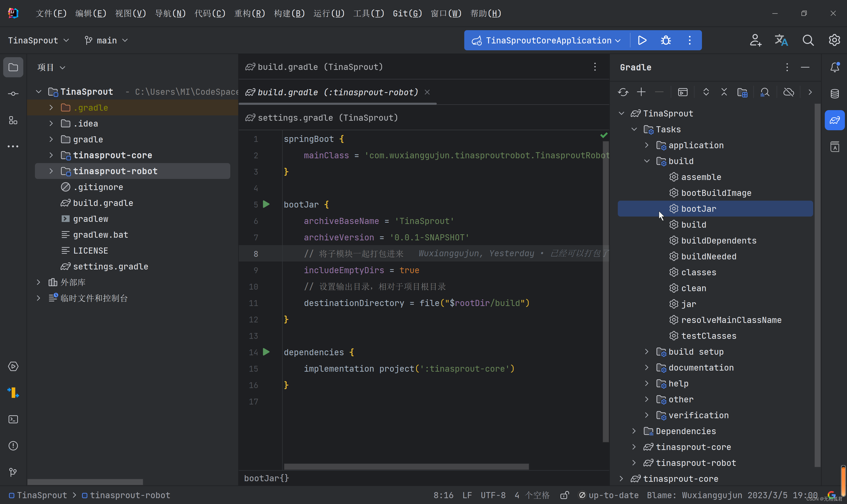Select the settings.gradle tab in editor

pos(329,118)
